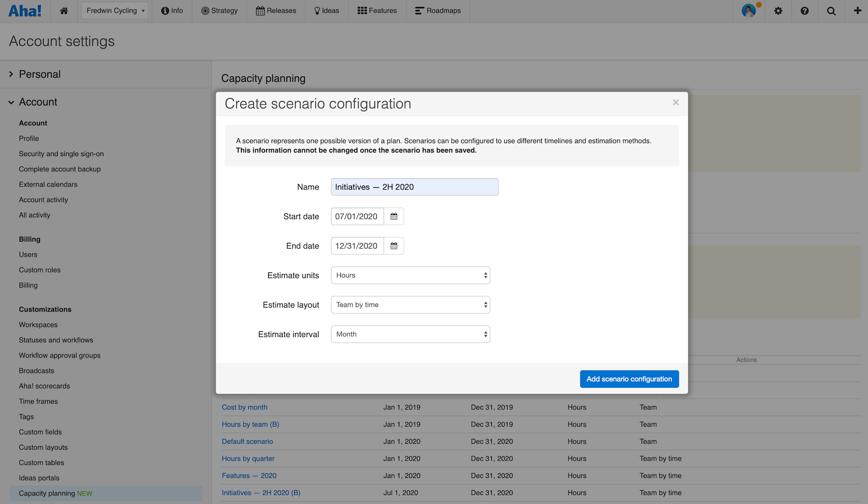Open the Estimate interval dropdown

(410, 334)
